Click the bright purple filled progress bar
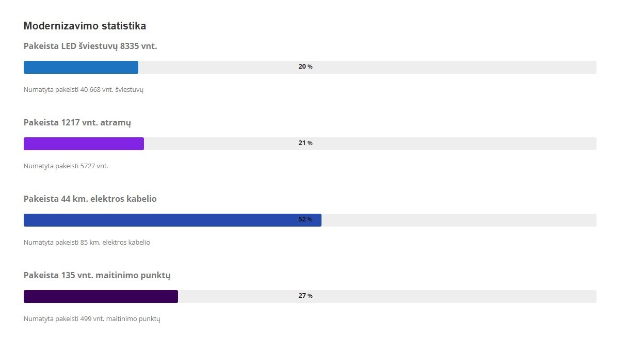The height and width of the screenshot is (351, 644). [84, 143]
